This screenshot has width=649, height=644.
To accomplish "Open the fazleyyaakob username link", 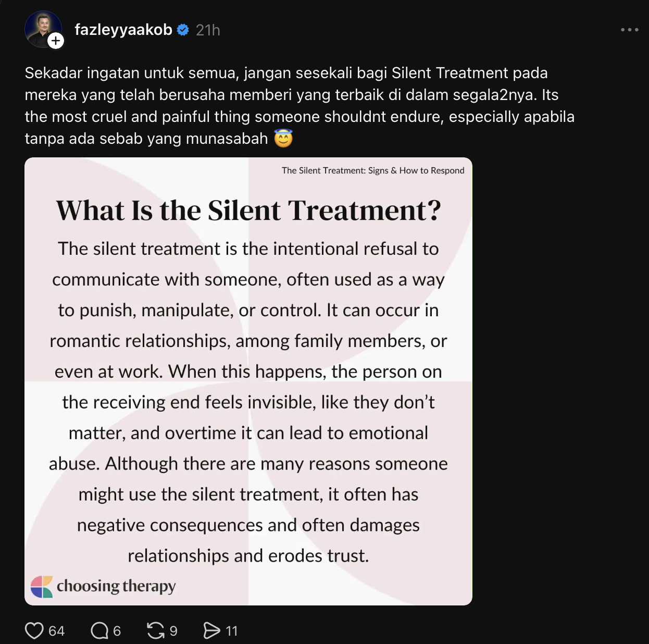I will tap(123, 30).
